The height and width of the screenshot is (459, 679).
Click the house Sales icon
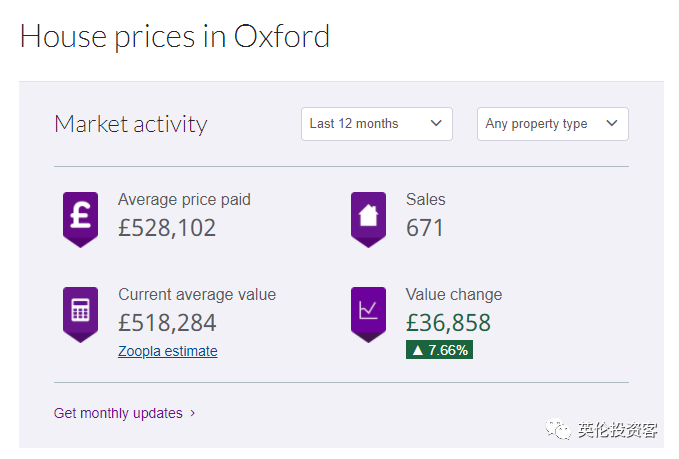tap(368, 217)
